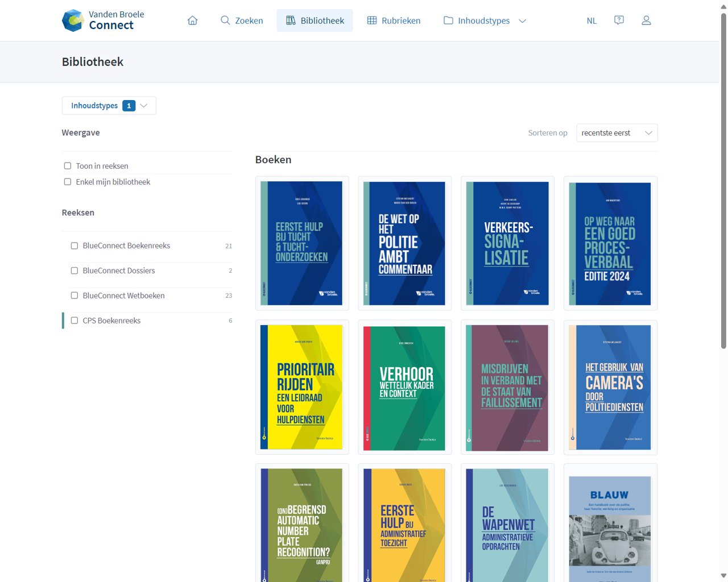Switch language with the NL button
Viewport: 728px width, 582px height.
591,20
